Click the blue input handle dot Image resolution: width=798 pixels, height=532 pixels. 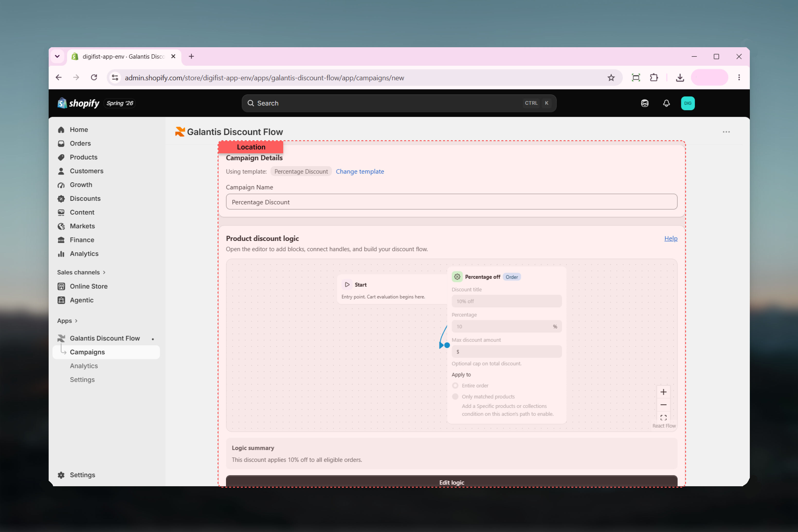pyautogui.click(x=447, y=345)
